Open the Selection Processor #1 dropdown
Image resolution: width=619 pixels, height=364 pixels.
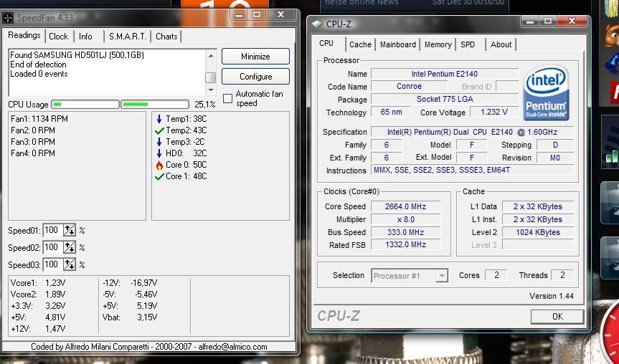[x=442, y=276]
